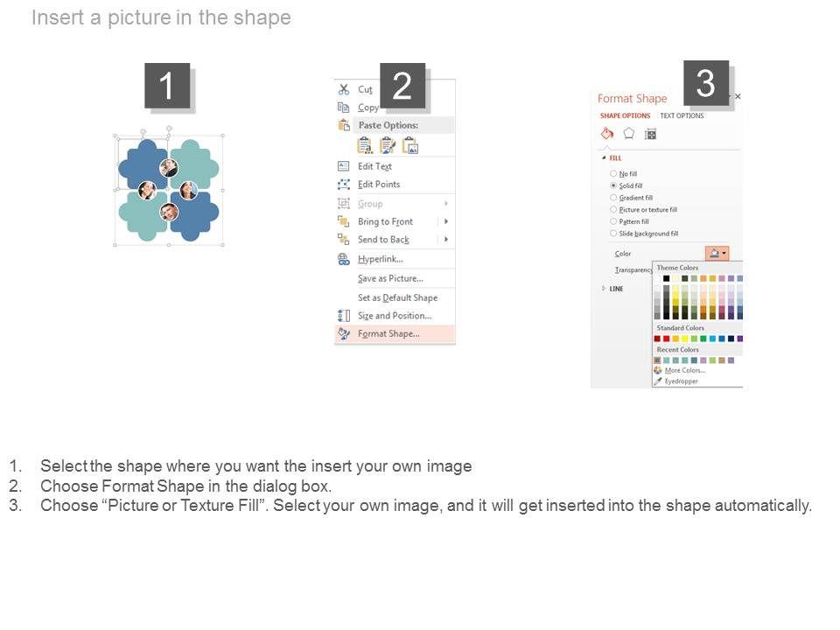Open the More Colors dialog
840x630 pixels.
tap(684, 370)
